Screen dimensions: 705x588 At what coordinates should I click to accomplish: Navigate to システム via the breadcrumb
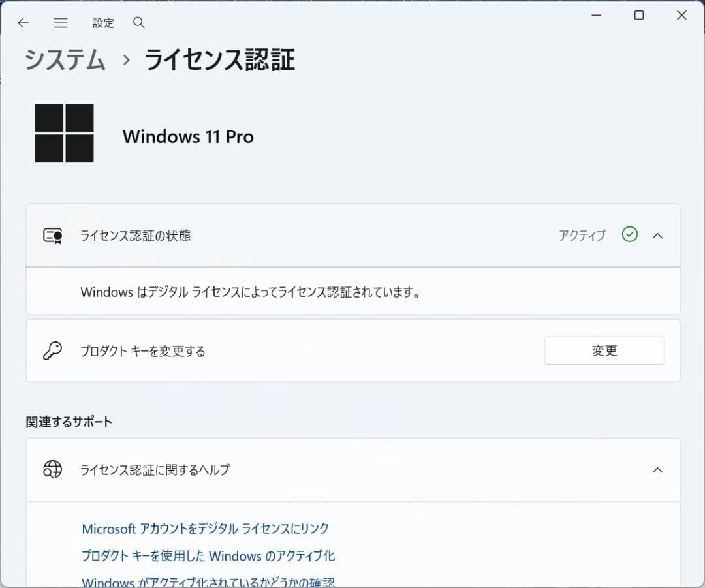point(64,59)
